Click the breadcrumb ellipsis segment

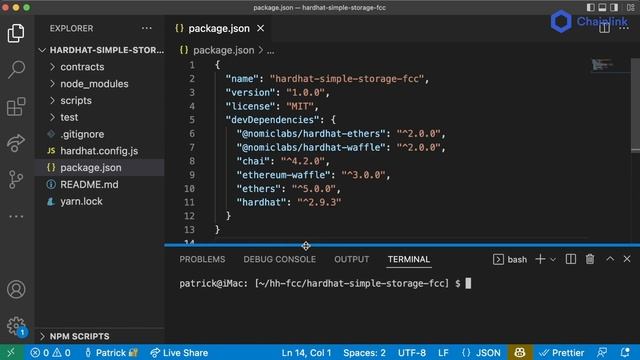[271, 51]
